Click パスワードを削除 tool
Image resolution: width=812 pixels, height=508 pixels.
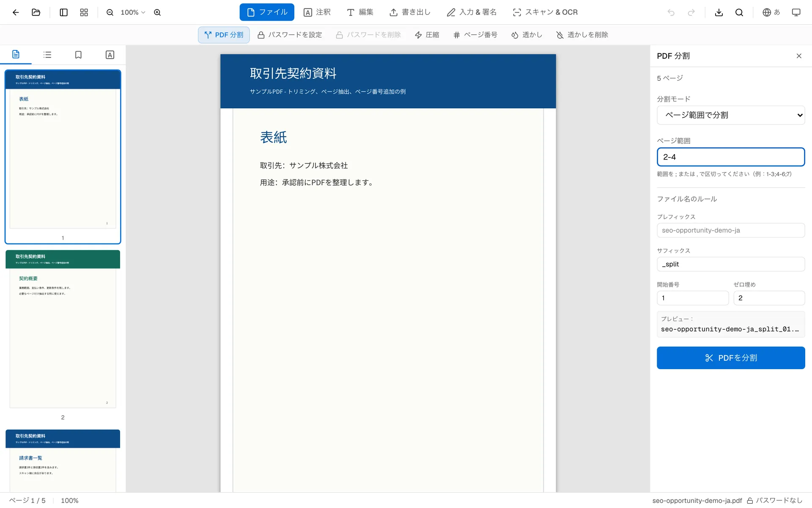368,35
